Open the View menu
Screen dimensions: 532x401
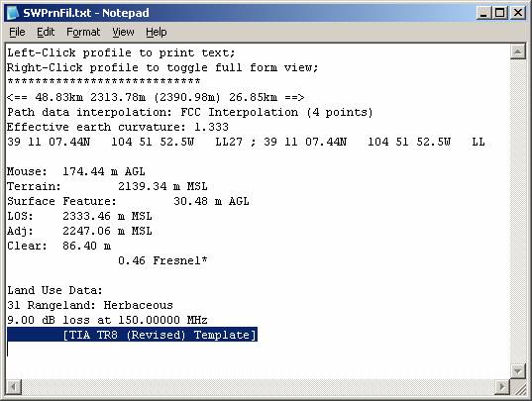tap(123, 33)
